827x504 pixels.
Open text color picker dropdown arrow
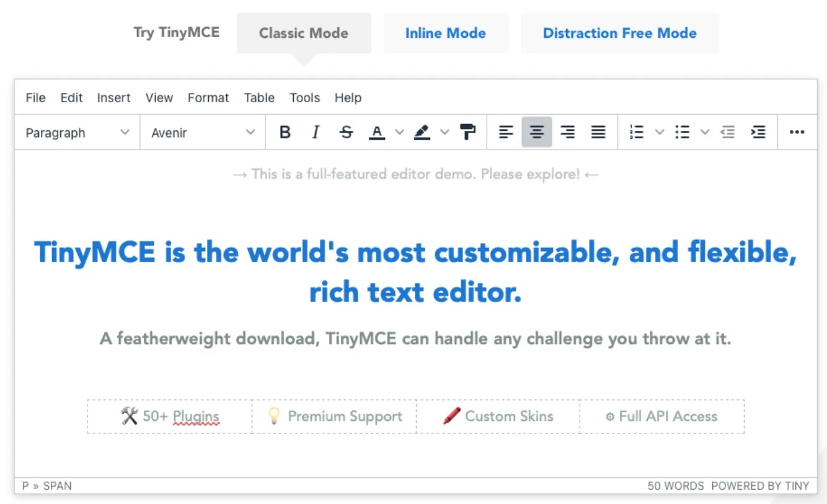tap(399, 132)
